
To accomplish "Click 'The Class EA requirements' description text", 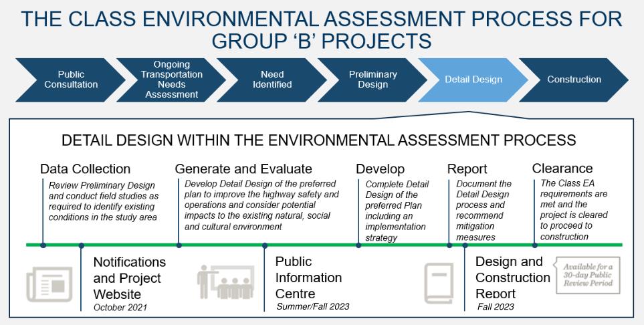I will coord(573,209).
